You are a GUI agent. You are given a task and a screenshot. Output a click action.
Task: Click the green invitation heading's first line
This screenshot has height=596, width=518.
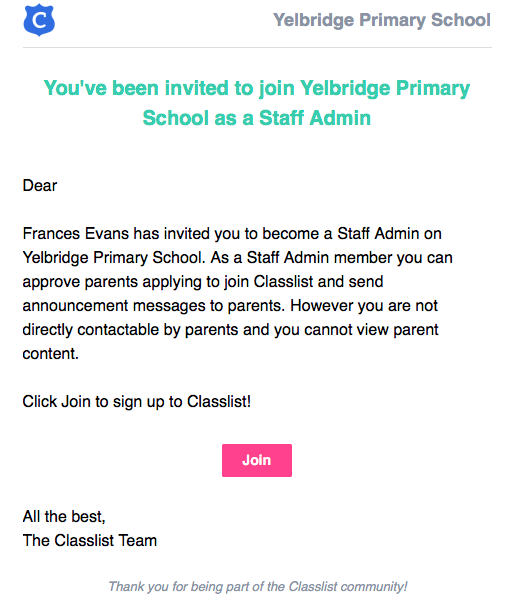pos(257,88)
